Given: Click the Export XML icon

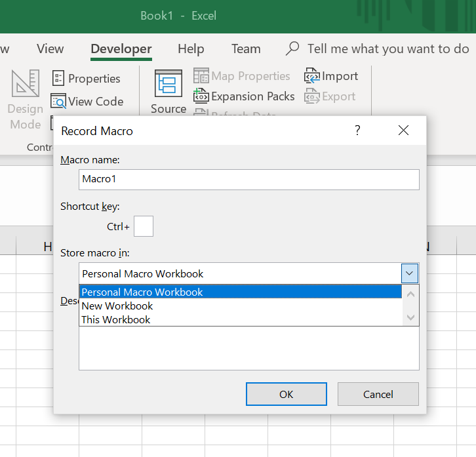Looking at the screenshot, I should 311,96.
